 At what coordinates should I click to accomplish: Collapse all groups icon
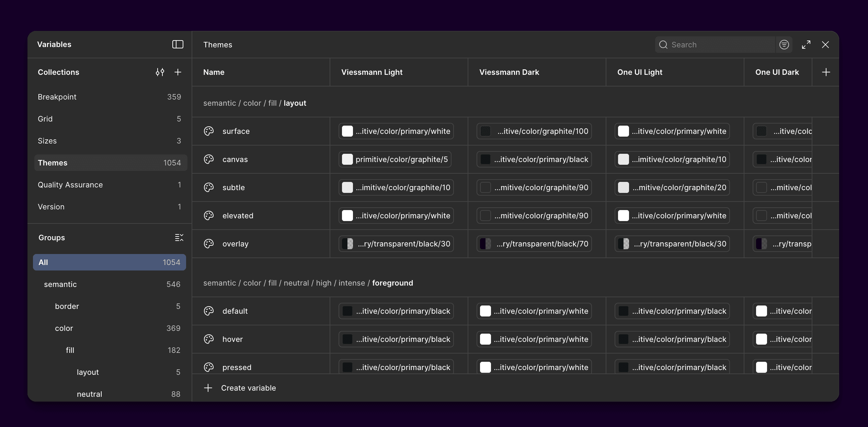(179, 238)
